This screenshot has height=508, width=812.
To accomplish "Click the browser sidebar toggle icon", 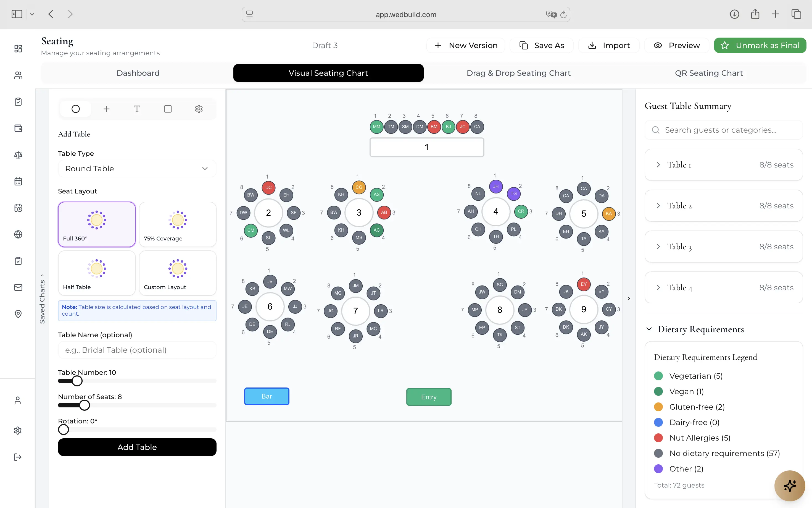I will click(17, 14).
